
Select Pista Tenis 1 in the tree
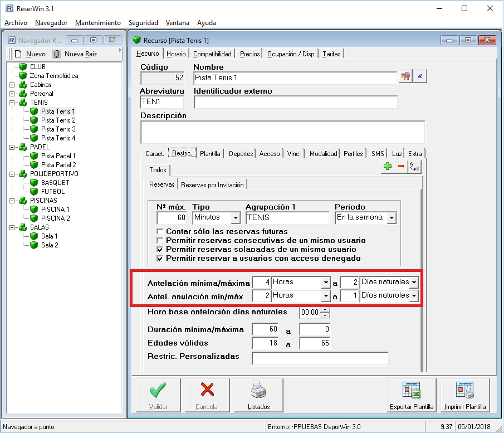pos(58,111)
